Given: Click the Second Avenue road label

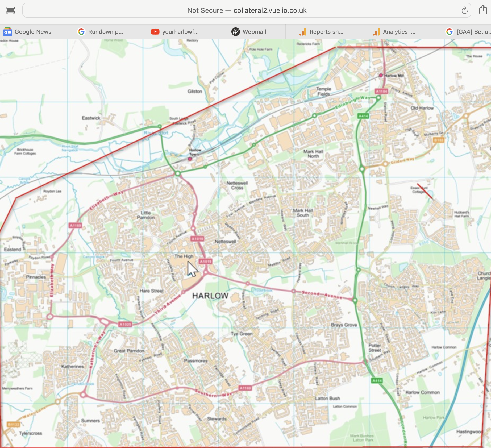Looking at the screenshot, I should click(x=322, y=294).
